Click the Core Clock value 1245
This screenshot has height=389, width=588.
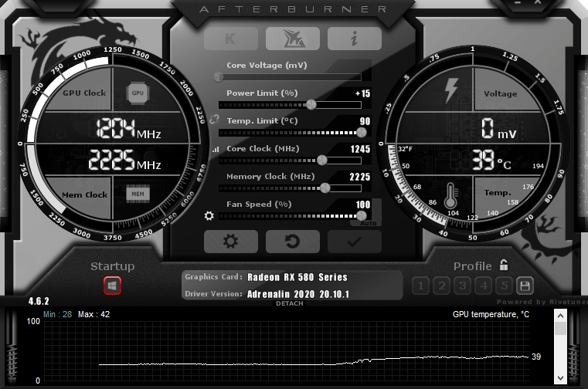click(x=360, y=149)
